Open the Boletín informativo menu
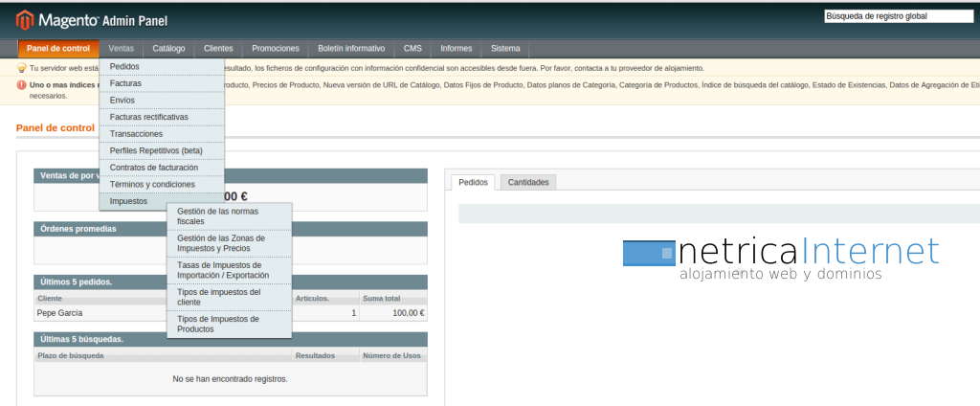Image resolution: width=980 pixels, height=406 pixels. 351,48
